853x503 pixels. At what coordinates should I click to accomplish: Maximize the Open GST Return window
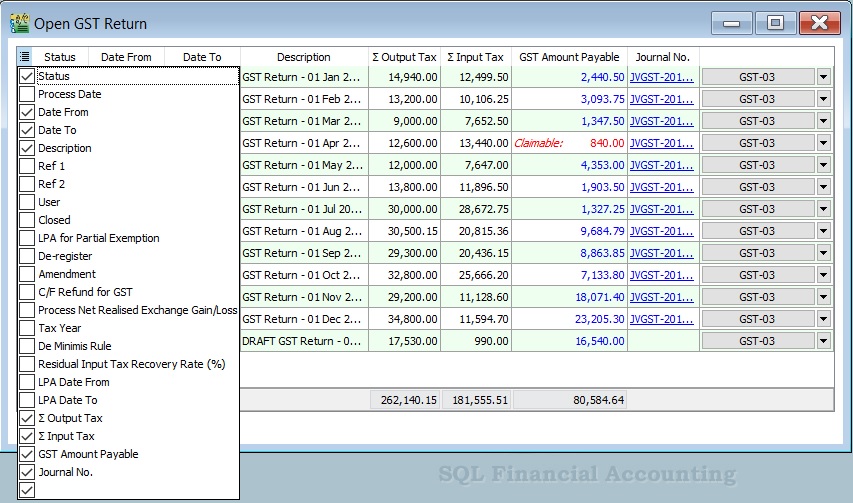point(775,23)
